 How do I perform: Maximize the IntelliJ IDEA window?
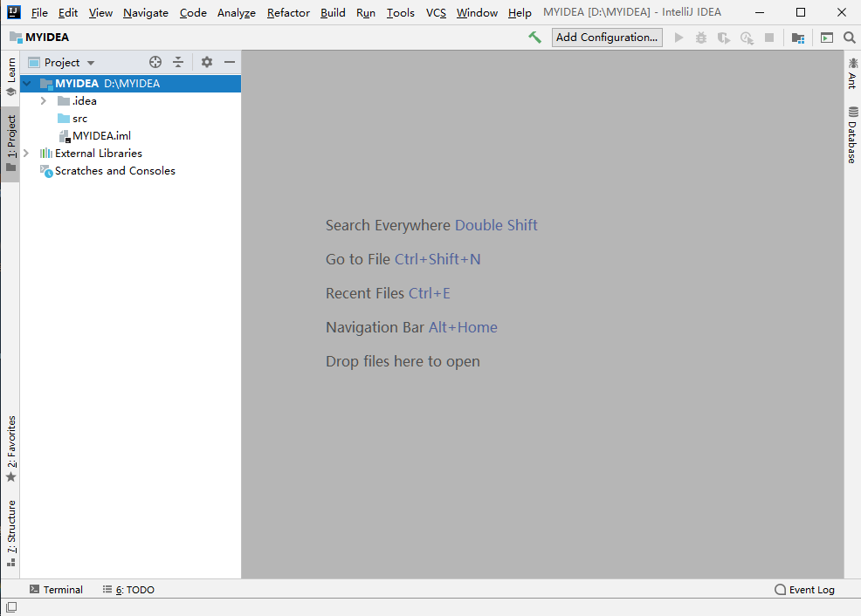click(x=801, y=12)
